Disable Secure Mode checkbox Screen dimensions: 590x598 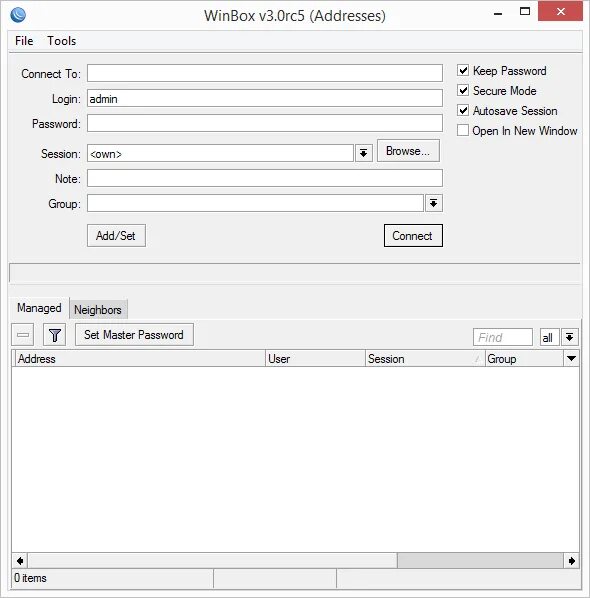[463, 90]
